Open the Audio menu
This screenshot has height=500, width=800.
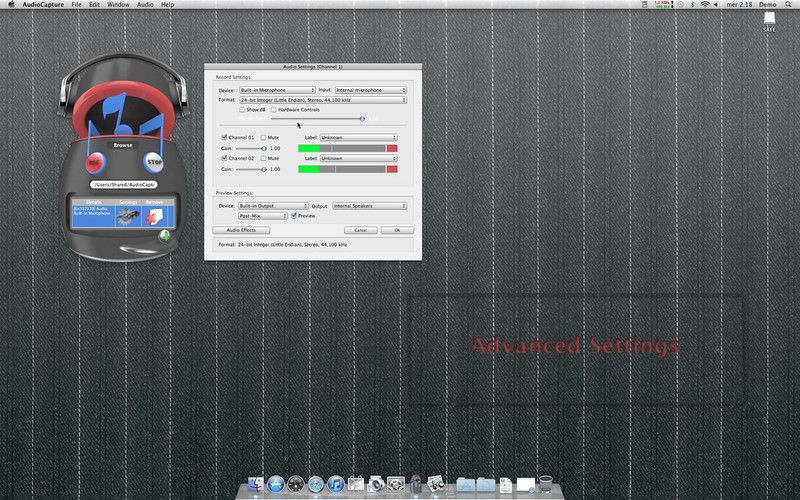145,4
